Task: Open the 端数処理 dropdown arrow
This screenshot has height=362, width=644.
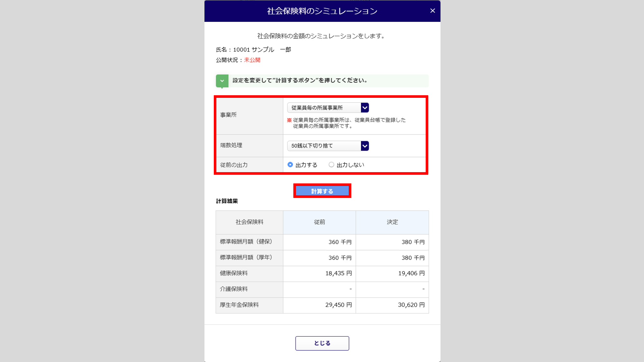Action: click(365, 146)
